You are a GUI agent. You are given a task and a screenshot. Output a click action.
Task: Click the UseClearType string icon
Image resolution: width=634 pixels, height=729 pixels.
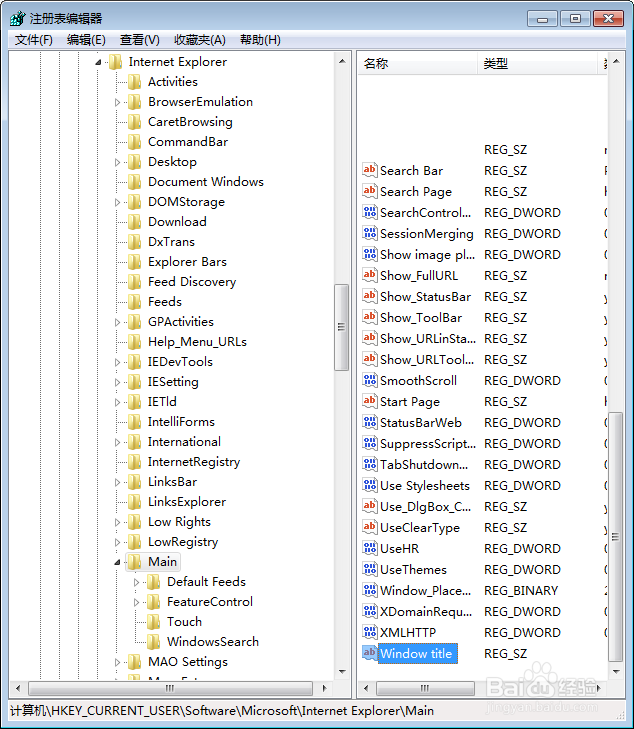pos(370,527)
